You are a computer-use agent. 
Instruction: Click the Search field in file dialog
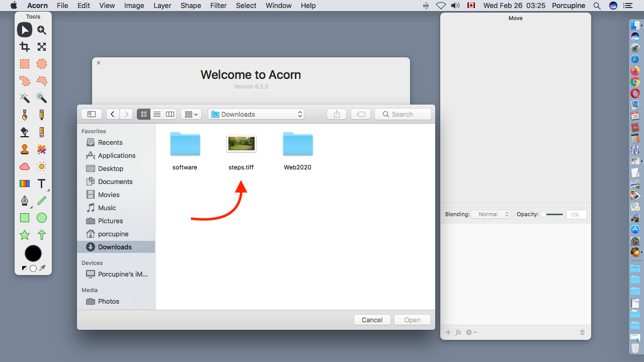[x=403, y=114]
